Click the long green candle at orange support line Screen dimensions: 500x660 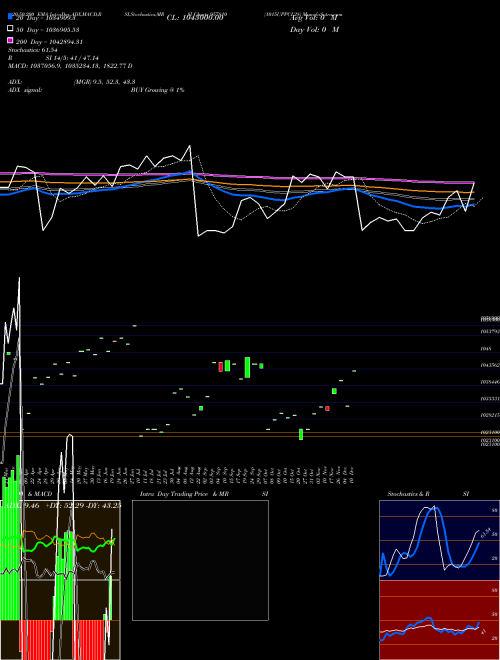point(301,434)
